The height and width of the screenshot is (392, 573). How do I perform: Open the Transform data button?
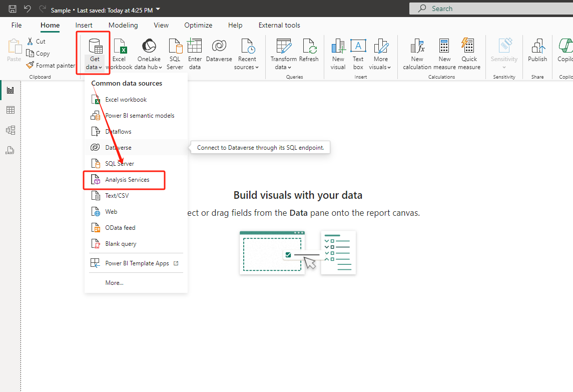[283, 54]
